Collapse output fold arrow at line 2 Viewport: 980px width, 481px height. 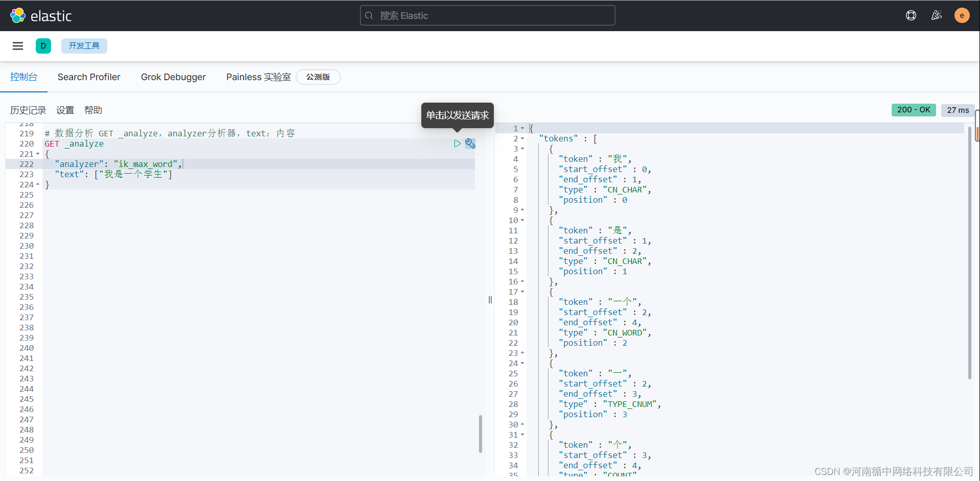(x=522, y=138)
